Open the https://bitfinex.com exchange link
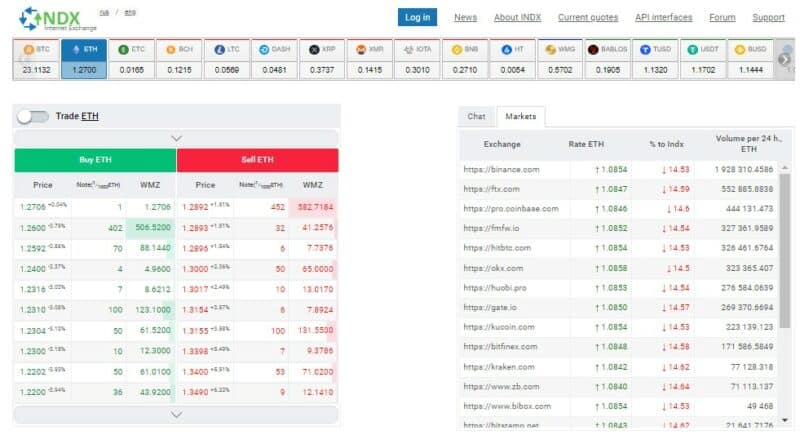Image resolution: width=800 pixels, height=435 pixels. pyautogui.click(x=500, y=346)
